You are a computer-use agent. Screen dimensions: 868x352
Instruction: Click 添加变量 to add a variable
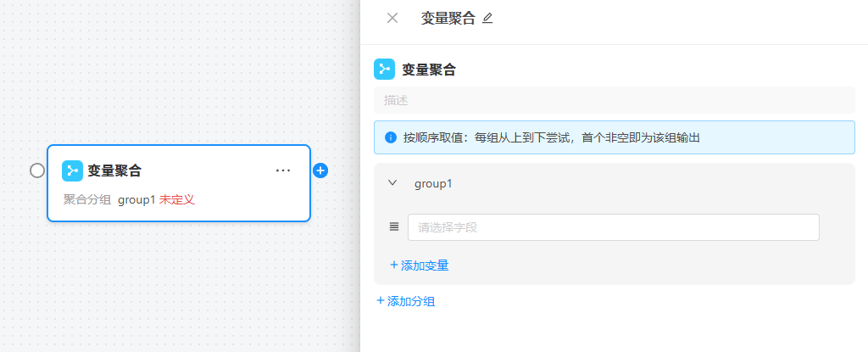point(419,265)
